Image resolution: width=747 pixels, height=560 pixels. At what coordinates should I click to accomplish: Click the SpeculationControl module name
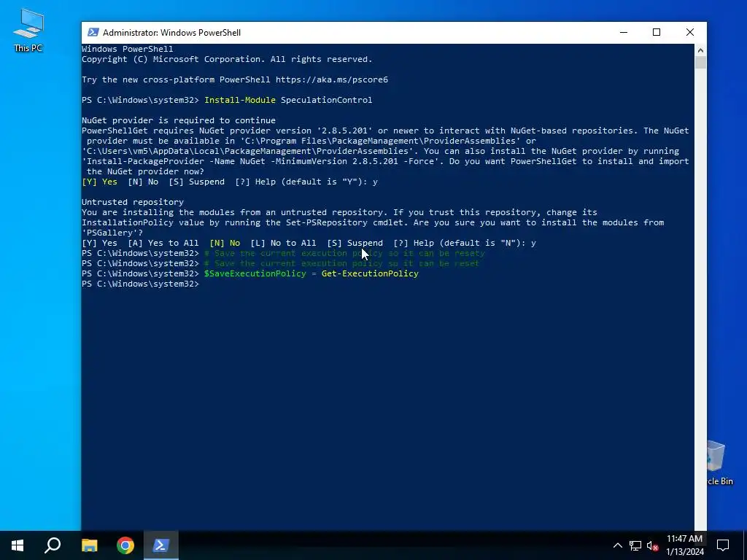click(326, 100)
